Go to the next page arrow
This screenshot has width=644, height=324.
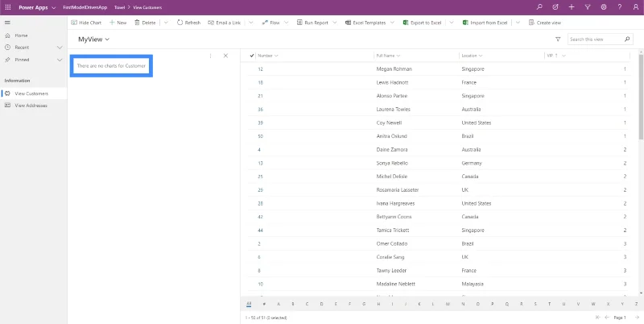tap(637, 318)
